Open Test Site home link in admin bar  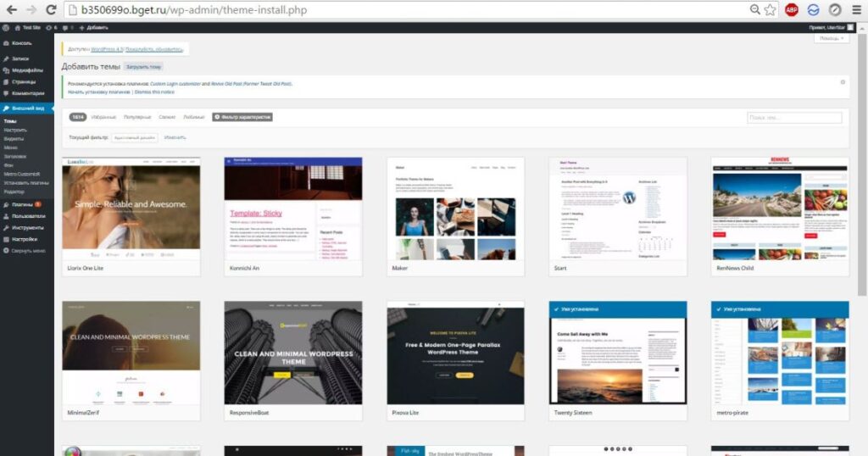pos(28,27)
